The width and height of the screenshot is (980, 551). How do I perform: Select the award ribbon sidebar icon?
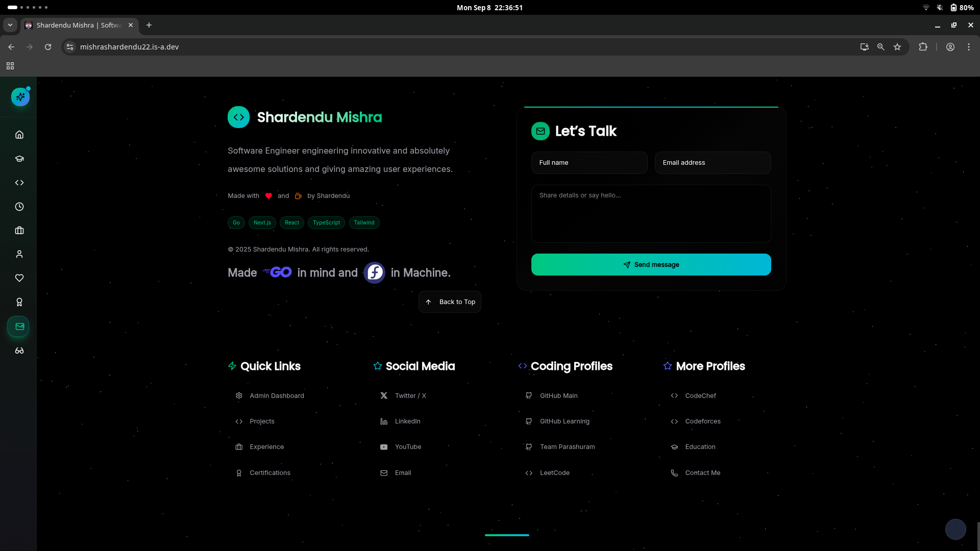(19, 302)
